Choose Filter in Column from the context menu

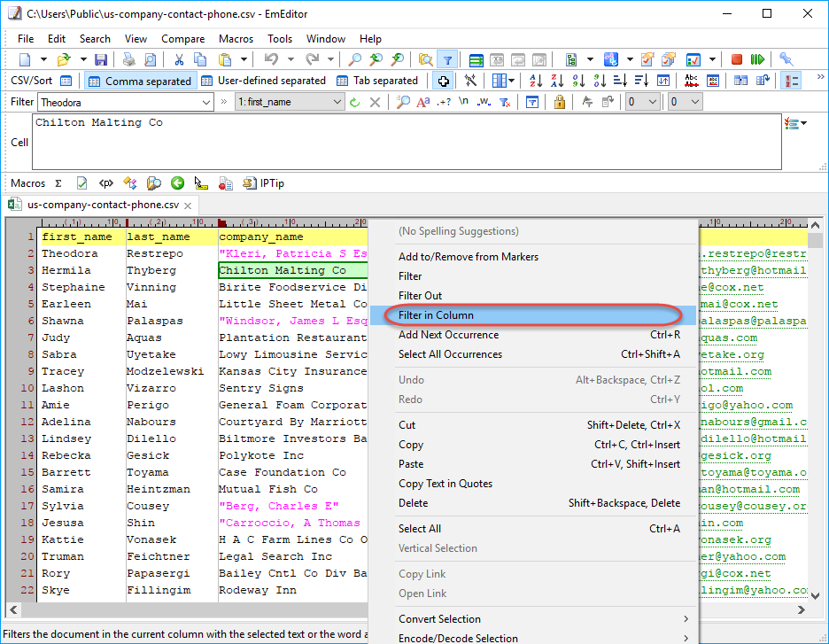[532, 315]
